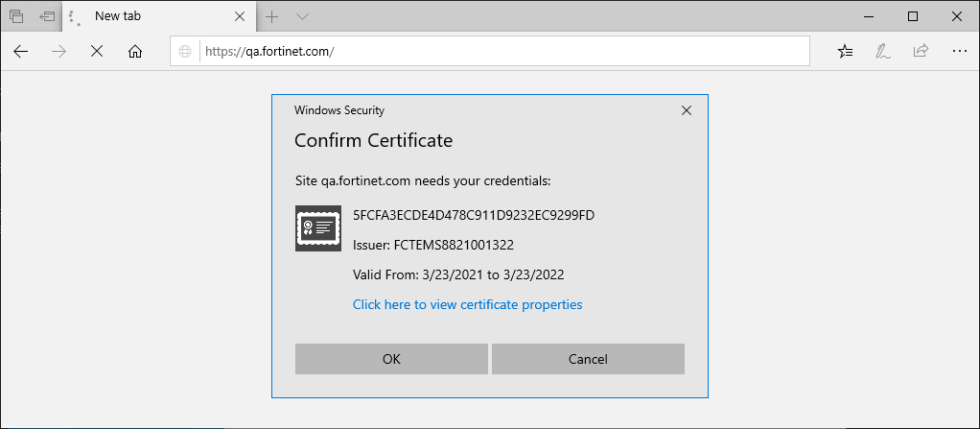This screenshot has width=980, height=429.
Task: Go back with the Back arrow
Action: tap(21, 52)
